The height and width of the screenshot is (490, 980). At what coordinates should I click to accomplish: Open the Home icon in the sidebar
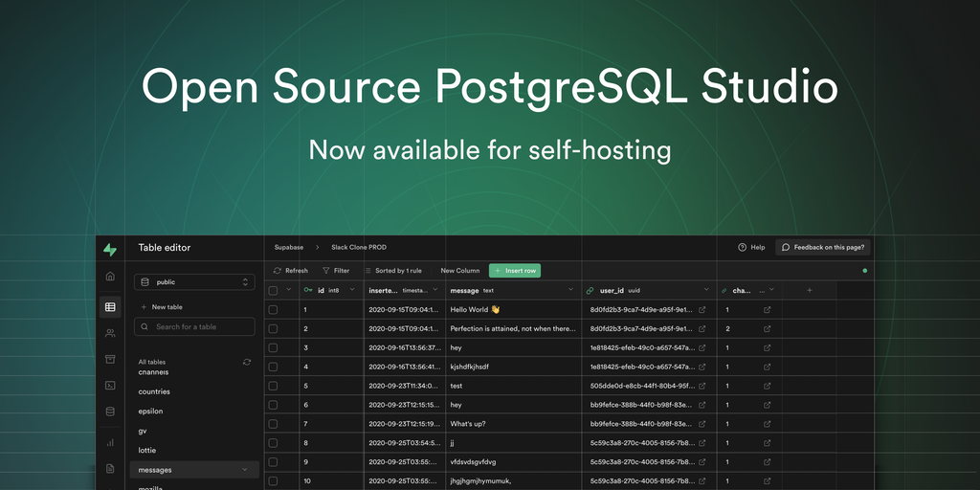110,277
